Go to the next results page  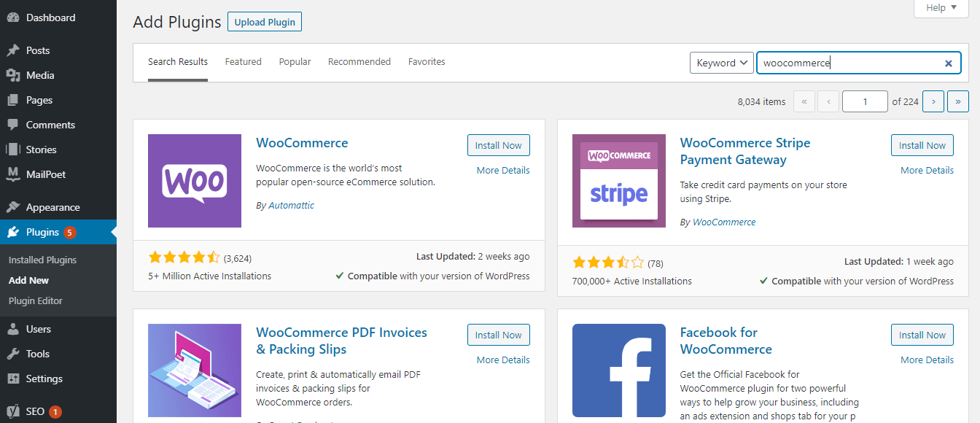[x=933, y=101]
